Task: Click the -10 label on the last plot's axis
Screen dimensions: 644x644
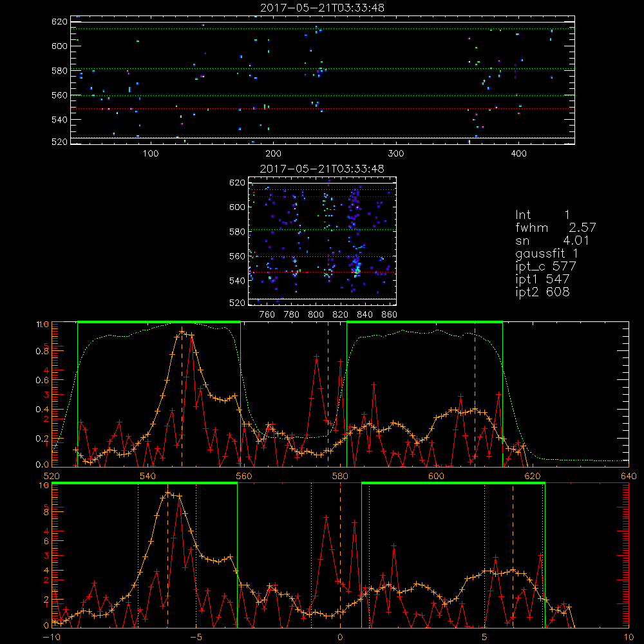Action: [x=51, y=637]
